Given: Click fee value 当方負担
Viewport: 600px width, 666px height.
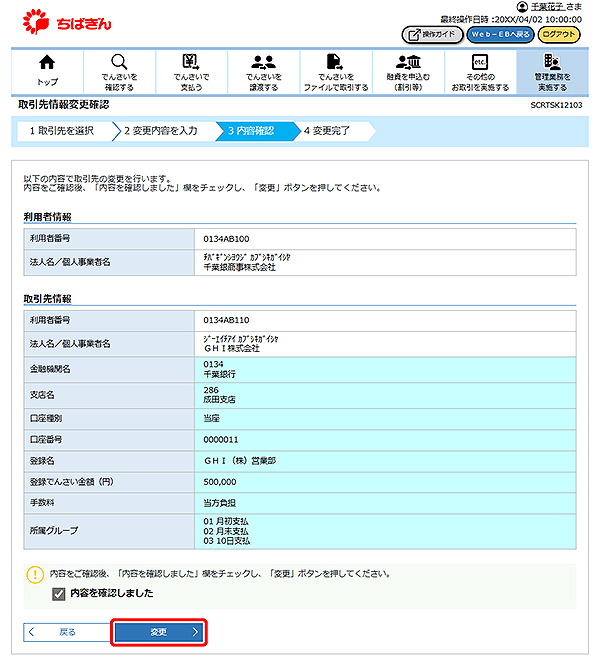Looking at the screenshot, I should (220, 503).
